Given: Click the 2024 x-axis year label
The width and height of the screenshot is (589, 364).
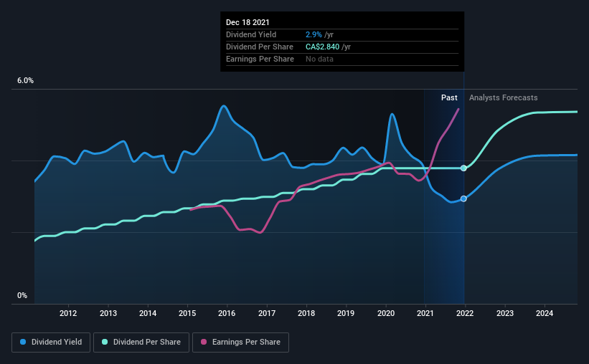Looking at the screenshot, I should pos(545,313).
